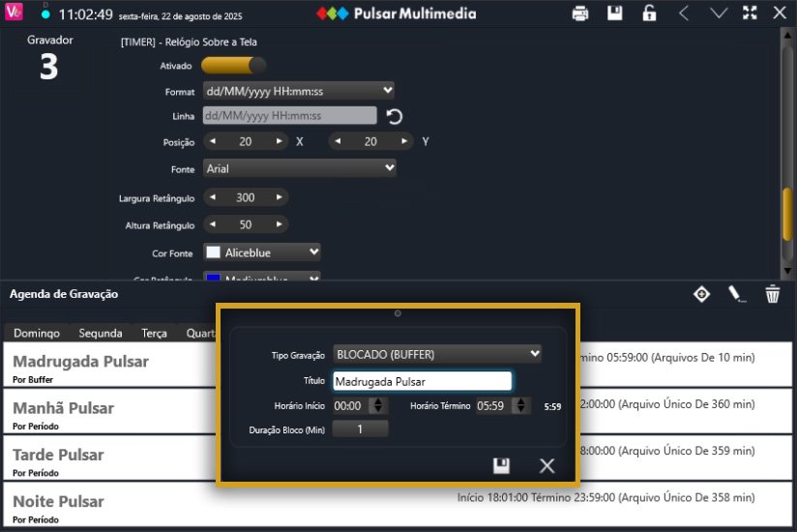
Task: Click the Horário Início spinner arrows
Action: 377,405
